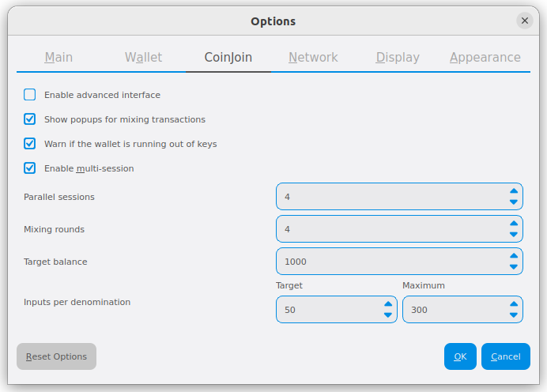The image size is (547, 392).
Task: Increase Target inputs per denomination
Action: click(x=387, y=303)
